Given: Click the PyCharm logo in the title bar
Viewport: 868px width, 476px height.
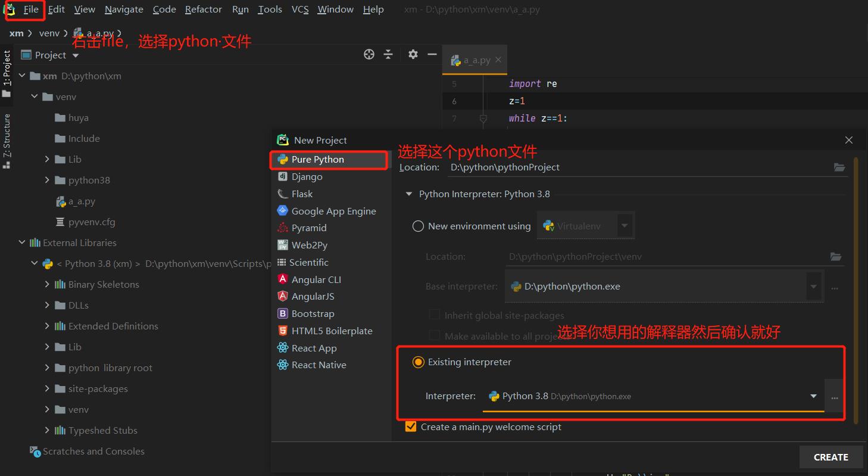Looking at the screenshot, I should pos(10,10).
